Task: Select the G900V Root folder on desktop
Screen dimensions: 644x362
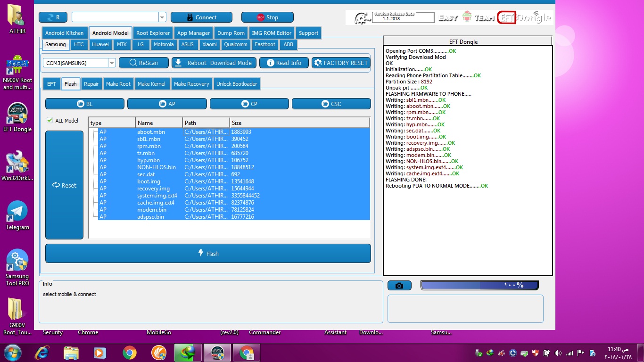Action: pyautogui.click(x=17, y=316)
